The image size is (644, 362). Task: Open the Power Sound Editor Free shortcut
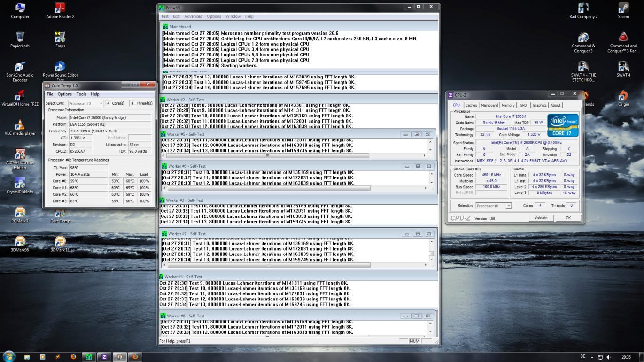(60, 71)
